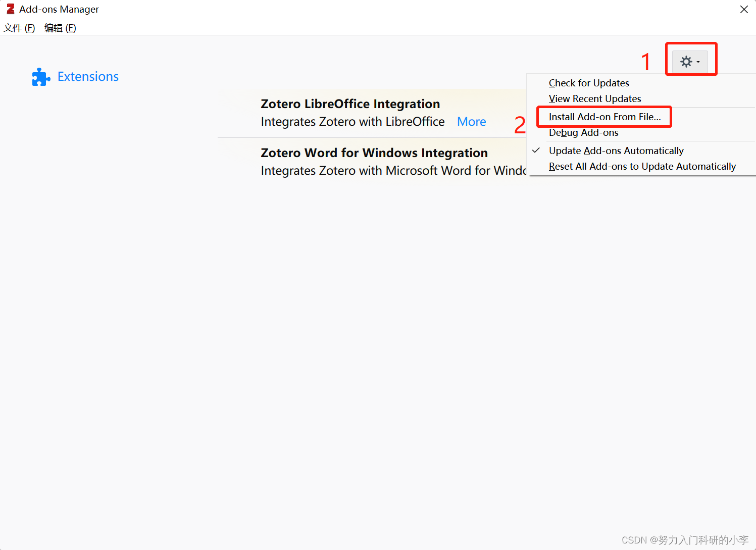
Task: Choose View Recent Updates
Action: 595,98
